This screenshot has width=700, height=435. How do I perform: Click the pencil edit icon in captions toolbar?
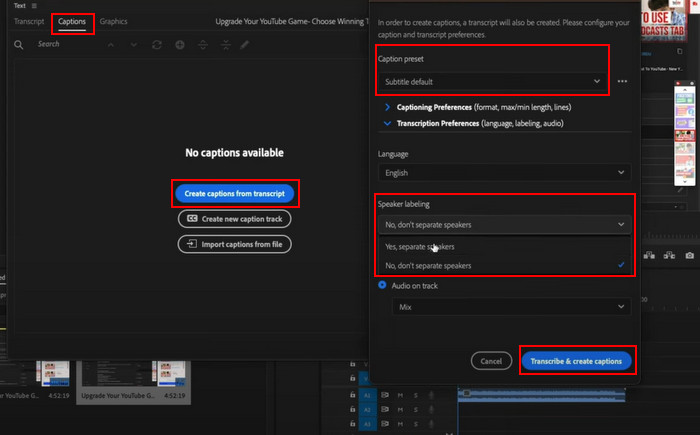coord(247,45)
